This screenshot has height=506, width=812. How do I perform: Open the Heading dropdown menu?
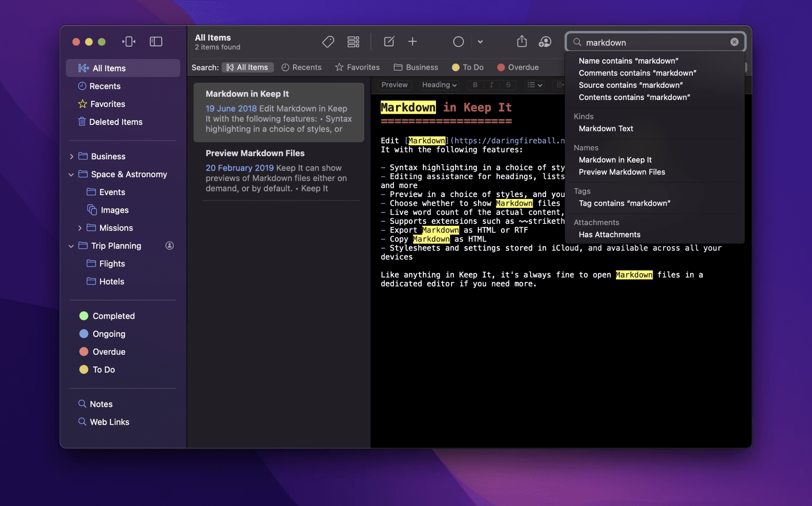439,85
